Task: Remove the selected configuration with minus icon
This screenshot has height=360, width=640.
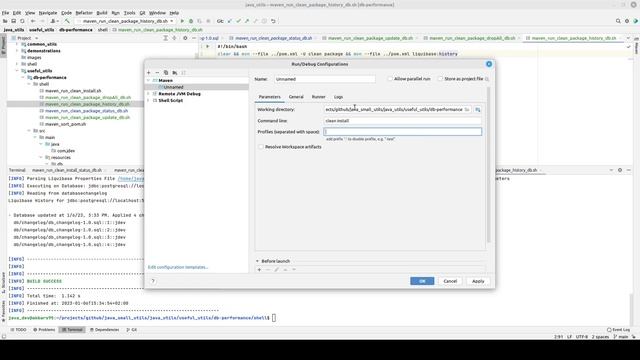Action: click(x=157, y=73)
